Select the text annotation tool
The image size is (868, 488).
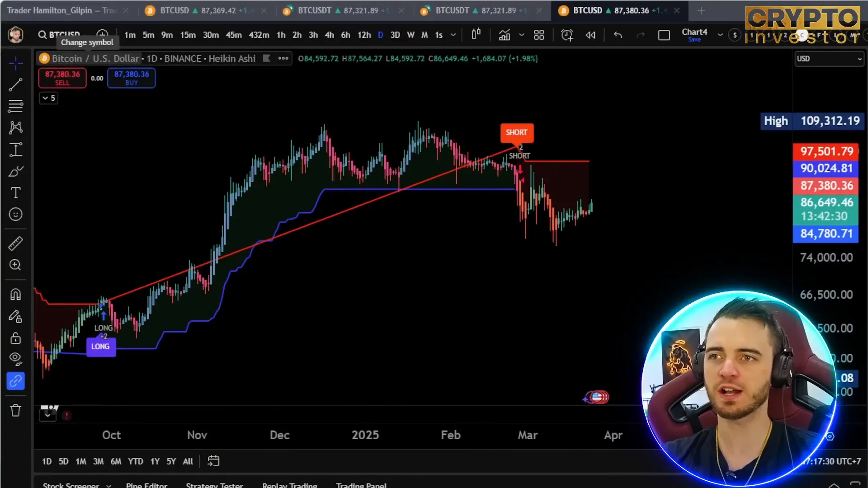16,193
